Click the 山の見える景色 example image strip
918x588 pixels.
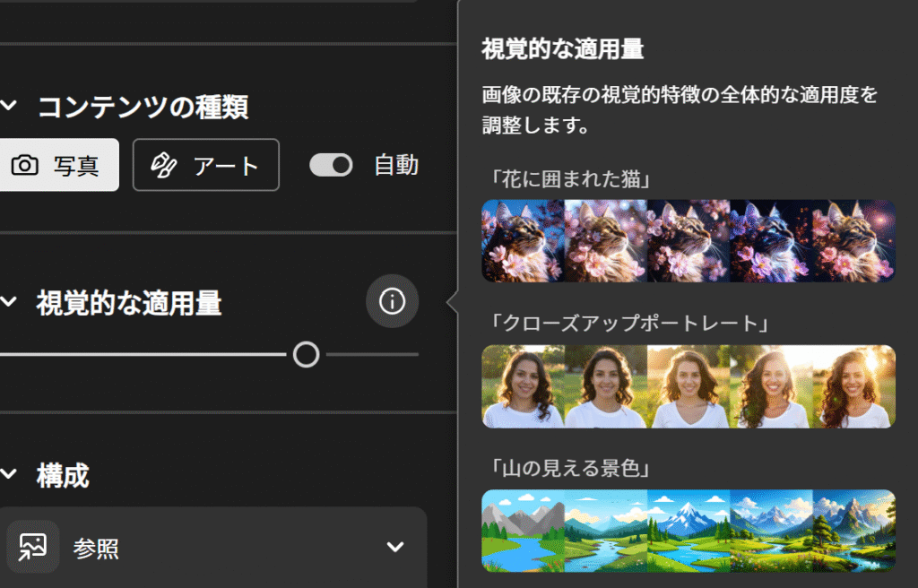coord(688,531)
